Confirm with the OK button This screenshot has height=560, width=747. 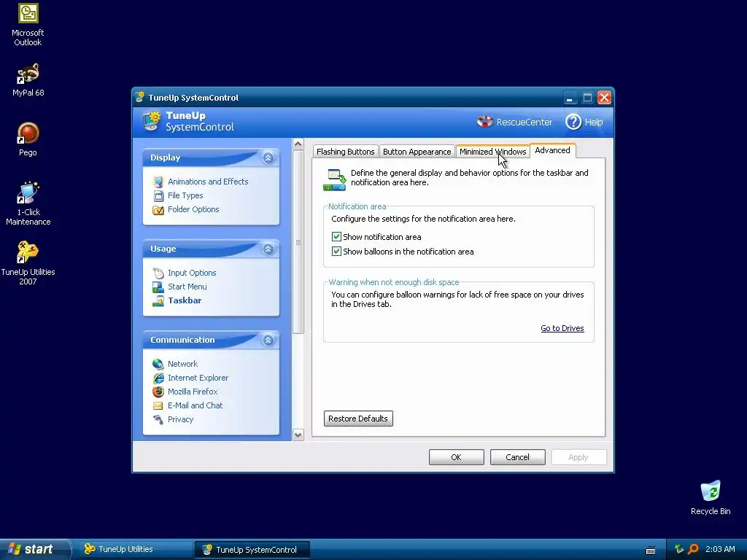tap(457, 457)
